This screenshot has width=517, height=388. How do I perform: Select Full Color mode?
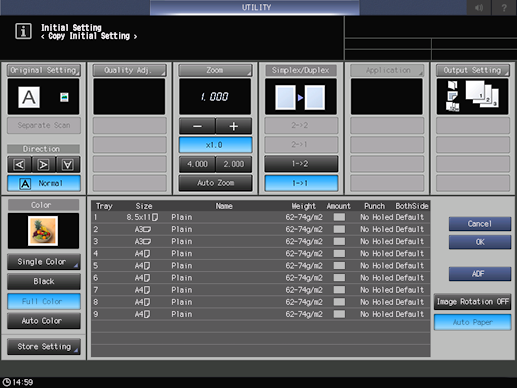pos(44,301)
